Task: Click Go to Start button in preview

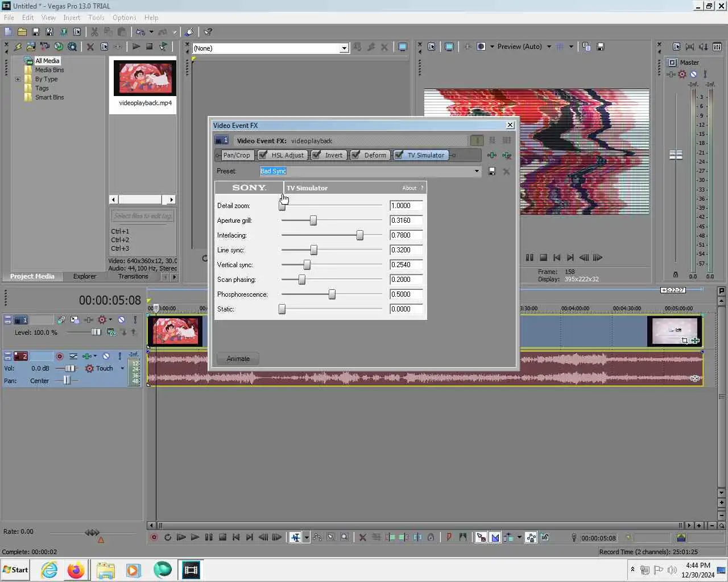Action: coord(557,257)
